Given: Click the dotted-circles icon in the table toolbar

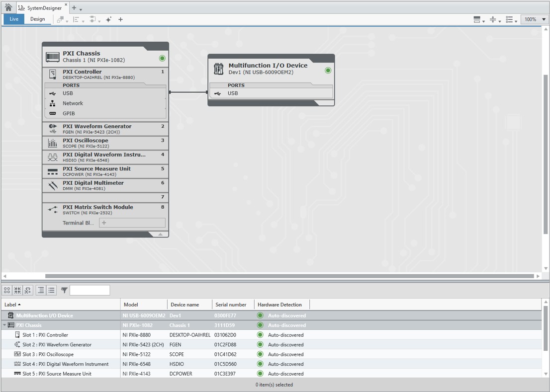Looking at the screenshot, I should tap(17, 290).
